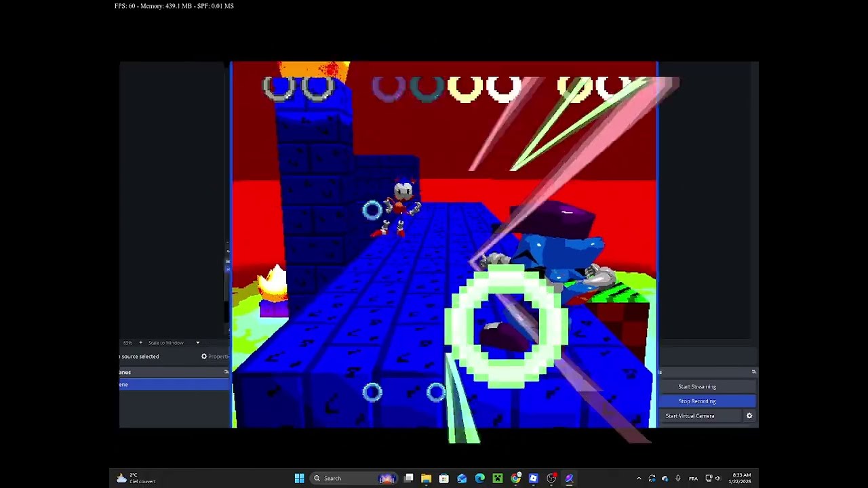The width and height of the screenshot is (868, 488).
Task: Click the sync tray icon
Action: [652, 479]
